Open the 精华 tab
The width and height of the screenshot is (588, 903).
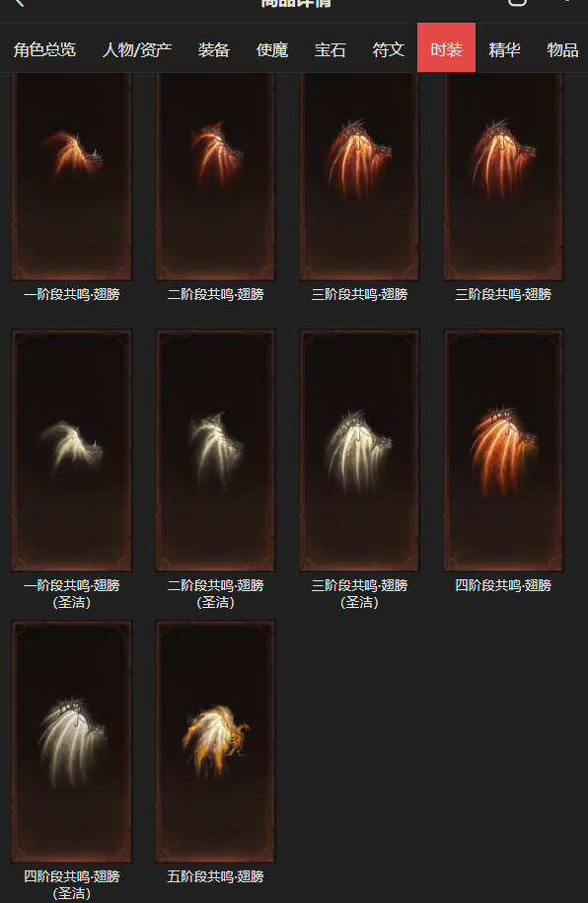coord(504,49)
